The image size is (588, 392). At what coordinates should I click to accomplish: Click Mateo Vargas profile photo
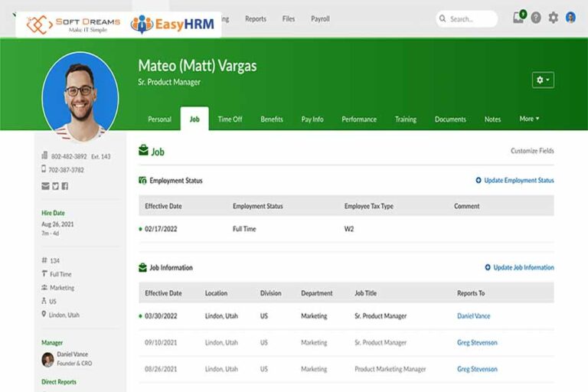pyautogui.click(x=80, y=96)
